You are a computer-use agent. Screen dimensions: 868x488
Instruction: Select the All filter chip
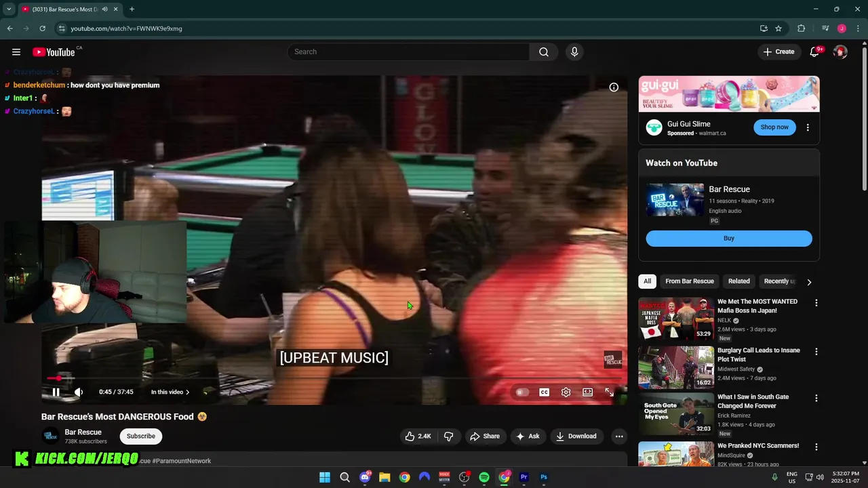coord(648,281)
